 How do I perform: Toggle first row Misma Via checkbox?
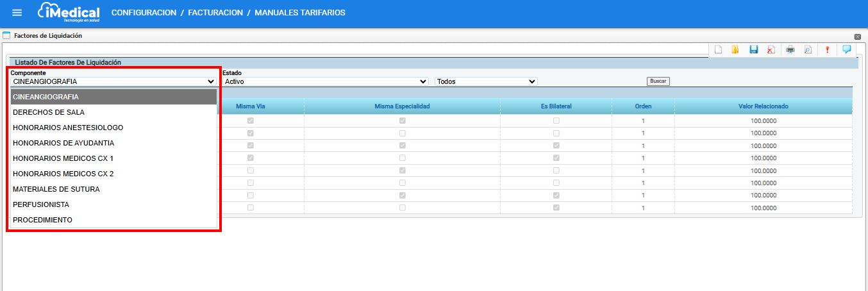click(251, 121)
